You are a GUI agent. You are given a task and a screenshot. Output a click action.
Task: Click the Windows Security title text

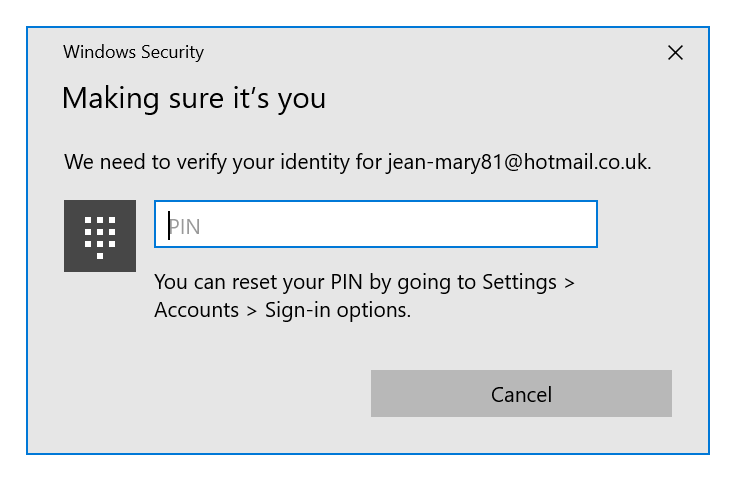(134, 52)
